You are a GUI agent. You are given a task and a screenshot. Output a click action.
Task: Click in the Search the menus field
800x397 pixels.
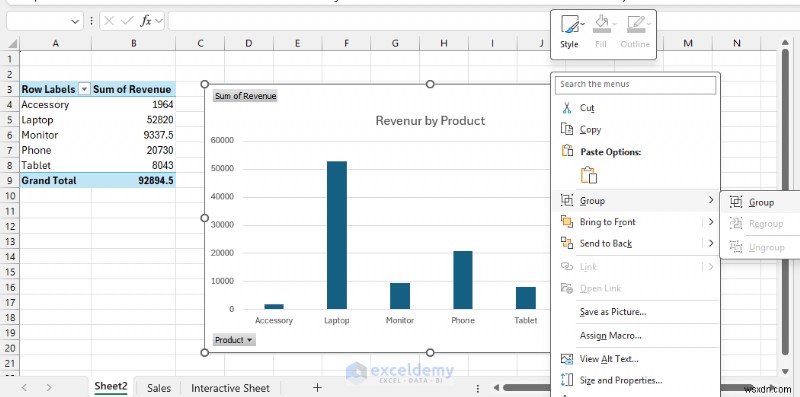(x=636, y=85)
